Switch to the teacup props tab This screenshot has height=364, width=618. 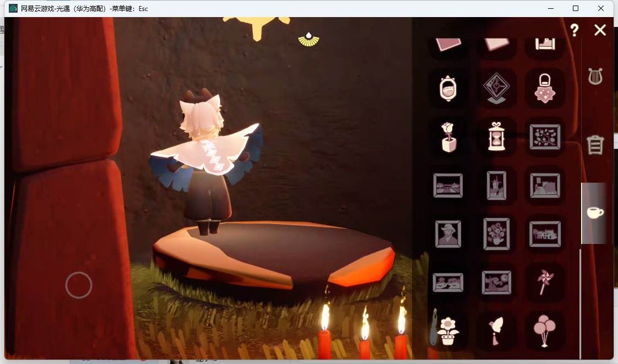[x=595, y=213]
